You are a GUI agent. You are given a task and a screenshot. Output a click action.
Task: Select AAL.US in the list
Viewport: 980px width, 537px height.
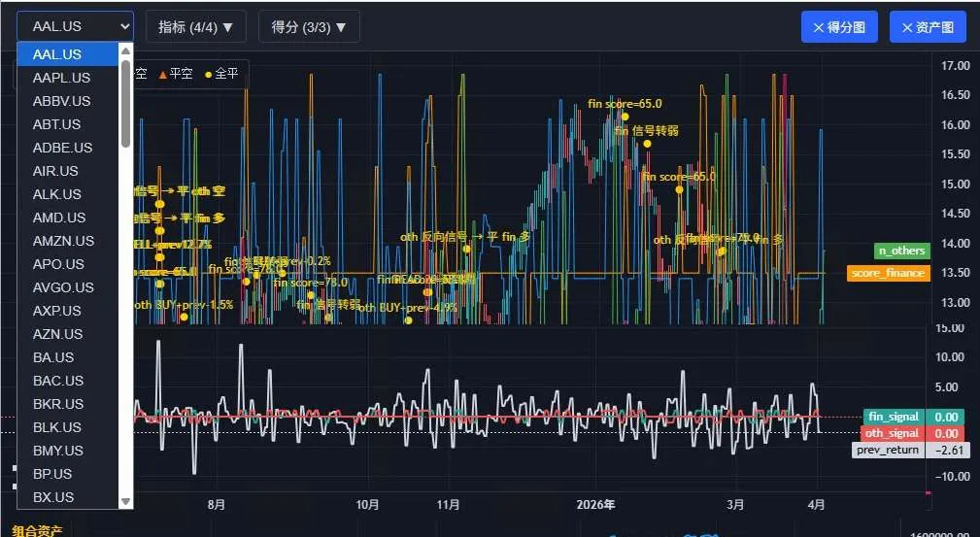tap(67, 54)
